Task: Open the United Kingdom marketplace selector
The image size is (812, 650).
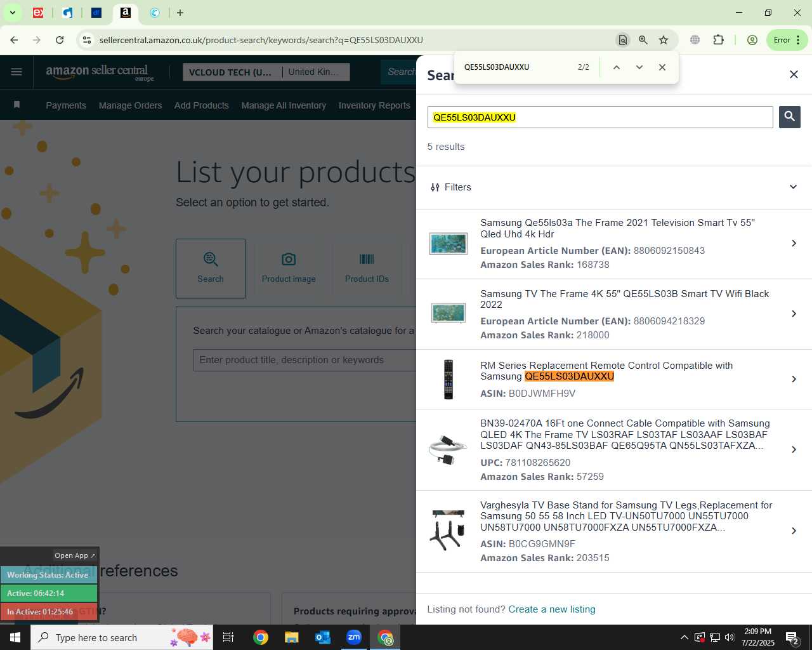Action: 316,72
